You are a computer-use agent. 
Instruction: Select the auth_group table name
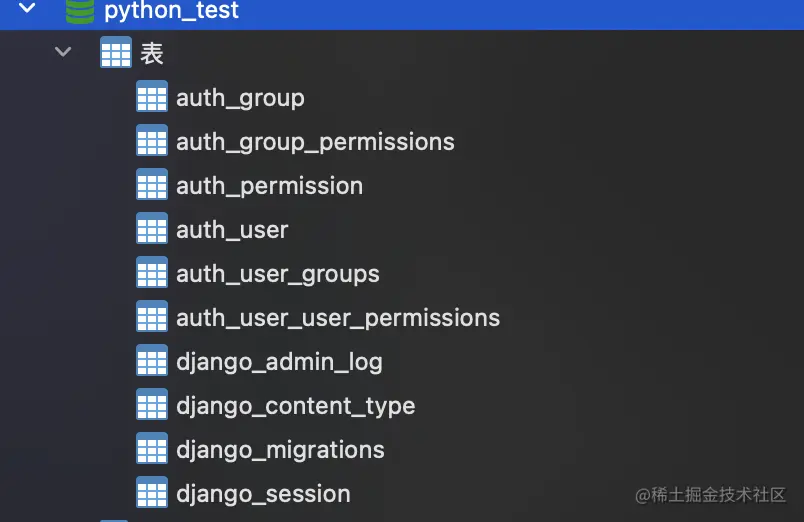(x=240, y=98)
